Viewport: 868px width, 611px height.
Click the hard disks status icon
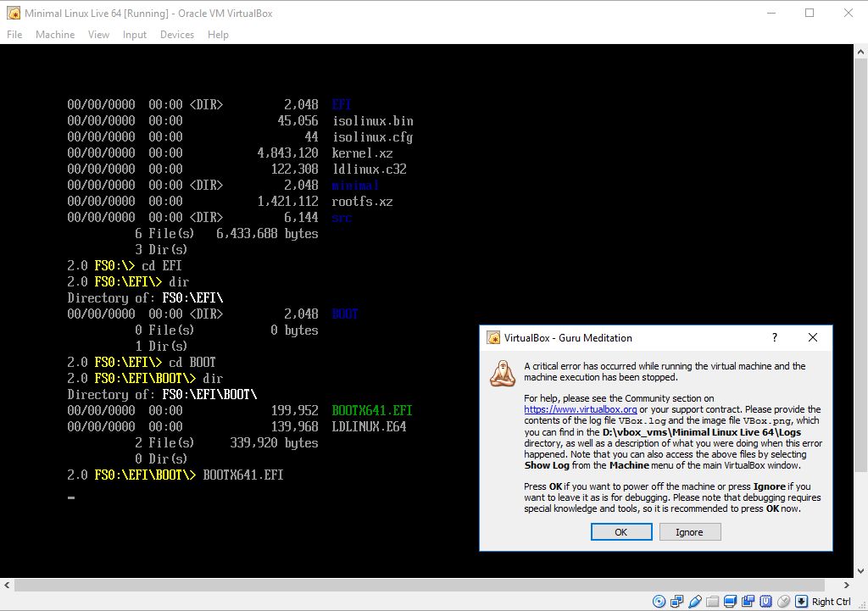676,601
